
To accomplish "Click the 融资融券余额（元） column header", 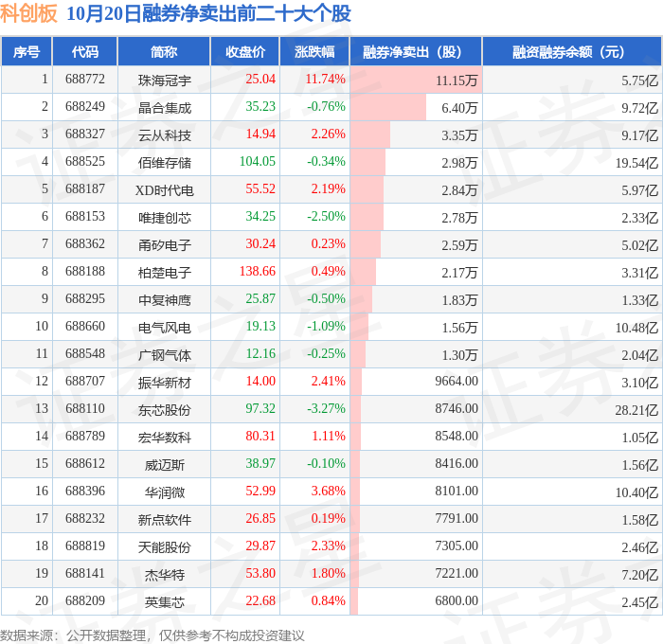I will pyautogui.click(x=572, y=51).
